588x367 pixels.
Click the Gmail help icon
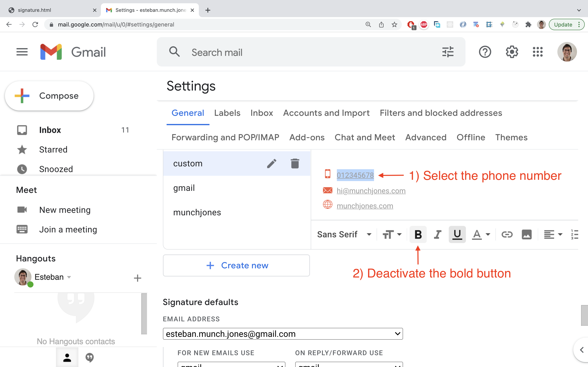coord(485,52)
